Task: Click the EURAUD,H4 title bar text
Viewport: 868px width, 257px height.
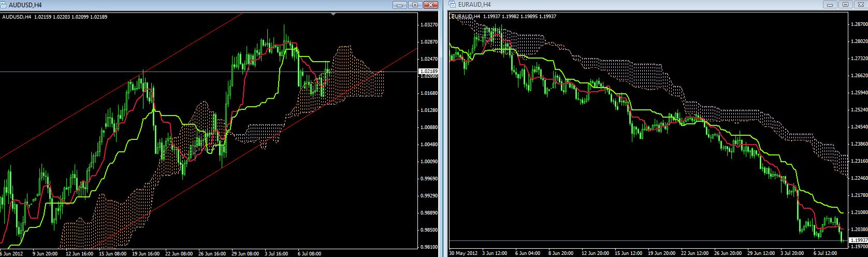Action: pos(474,5)
